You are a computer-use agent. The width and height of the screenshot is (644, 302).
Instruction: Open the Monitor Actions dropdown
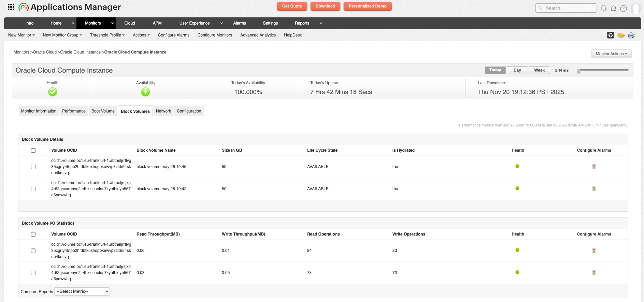pyautogui.click(x=611, y=54)
